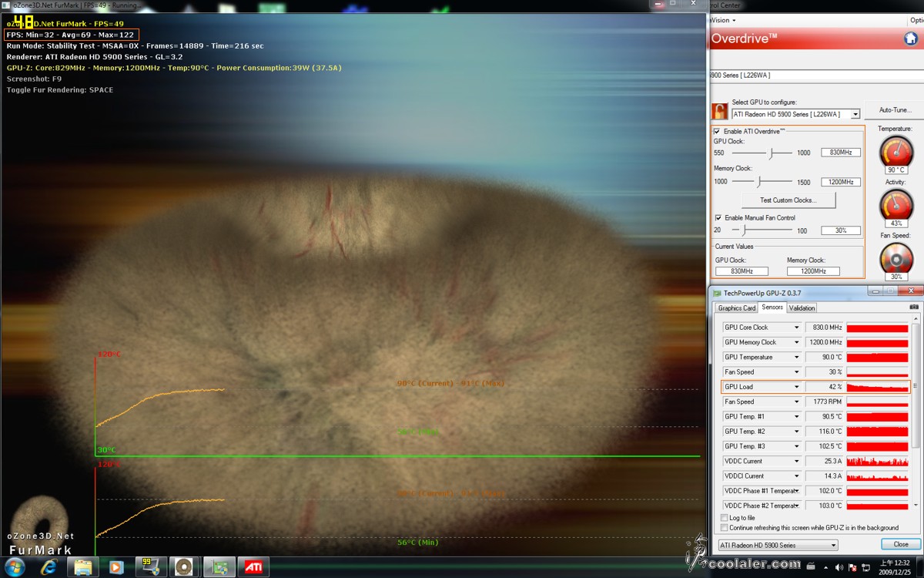Click the Fan Speed 1773 RPM reading

coord(825,402)
